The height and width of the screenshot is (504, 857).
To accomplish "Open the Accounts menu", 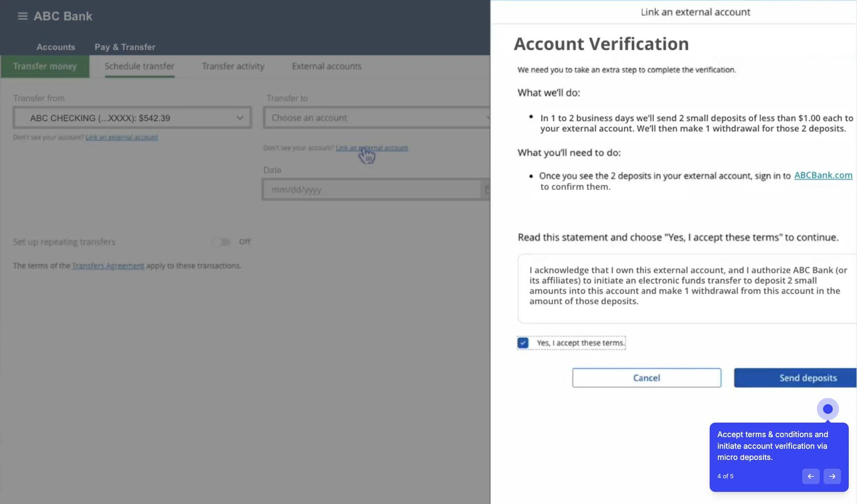I will click(x=56, y=47).
